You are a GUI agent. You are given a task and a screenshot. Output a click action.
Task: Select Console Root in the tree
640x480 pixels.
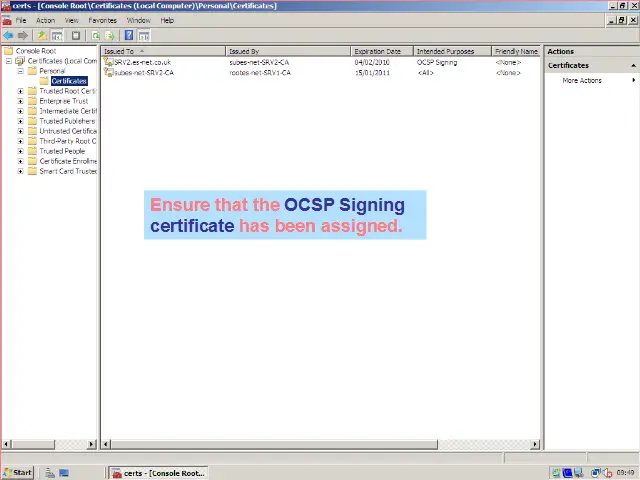(x=35, y=51)
